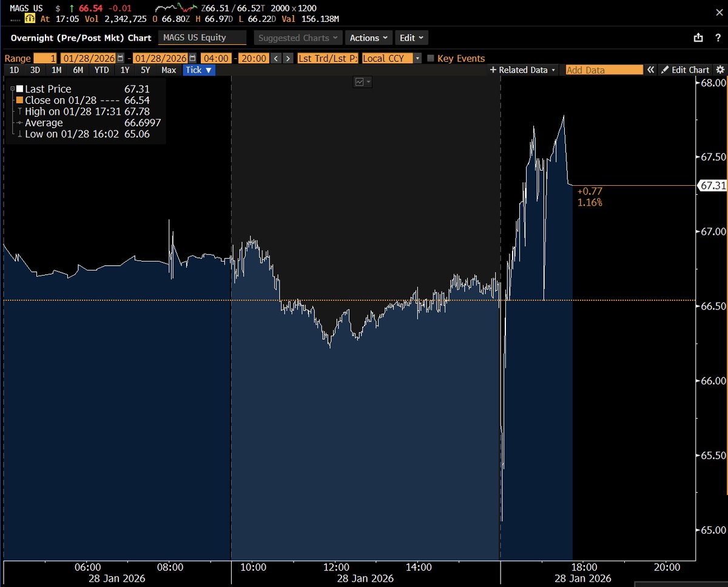Click the MAGS US Equity security field
Image resolution: width=728 pixels, height=587 pixels.
pos(202,38)
